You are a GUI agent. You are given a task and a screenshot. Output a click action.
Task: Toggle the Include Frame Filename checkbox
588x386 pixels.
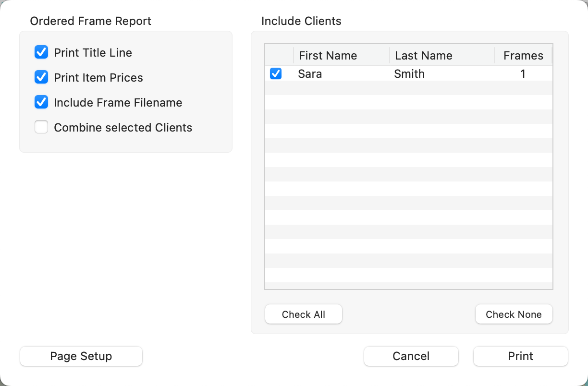[x=41, y=102]
